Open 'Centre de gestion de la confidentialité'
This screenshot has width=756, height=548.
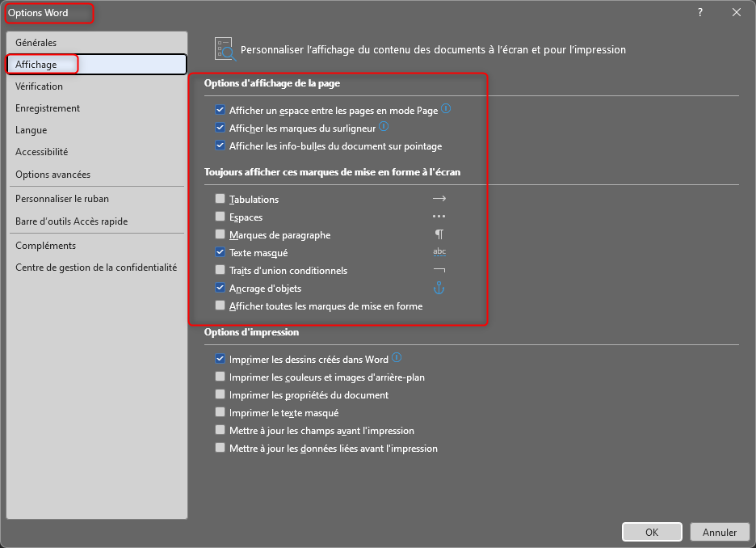[95, 268]
